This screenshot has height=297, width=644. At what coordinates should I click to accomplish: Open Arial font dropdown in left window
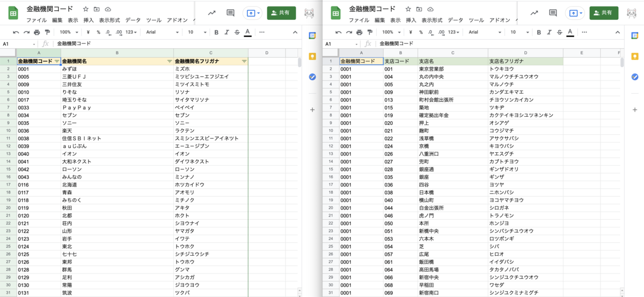tap(161, 32)
